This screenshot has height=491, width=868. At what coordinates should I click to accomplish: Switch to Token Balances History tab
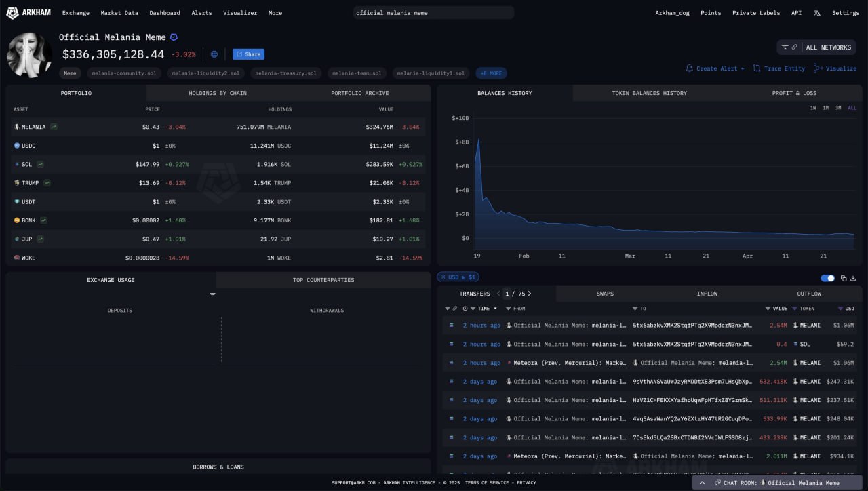point(649,93)
